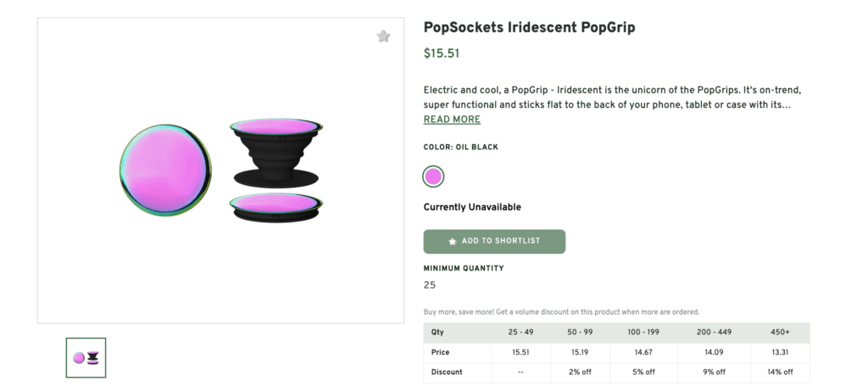Click the PopSockets Iridescent PopGrip title

pos(529,28)
